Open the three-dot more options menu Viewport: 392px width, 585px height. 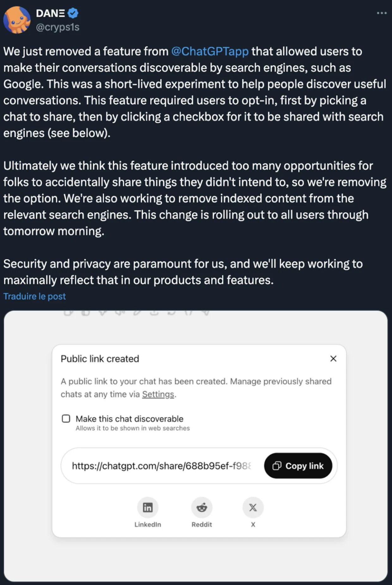pyautogui.click(x=382, y=13)
